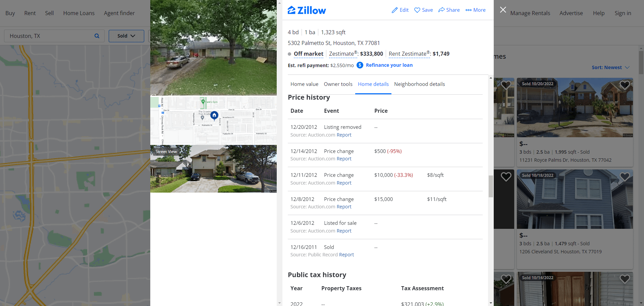Save this home with the heart icon
The height and width of the screenshot is (306, 644).
[417, 10]
